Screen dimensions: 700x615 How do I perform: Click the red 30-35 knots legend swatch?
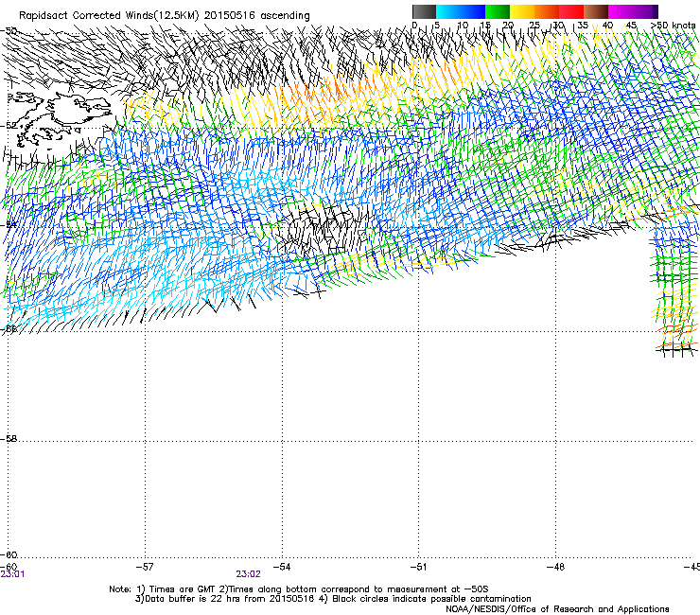571,11
